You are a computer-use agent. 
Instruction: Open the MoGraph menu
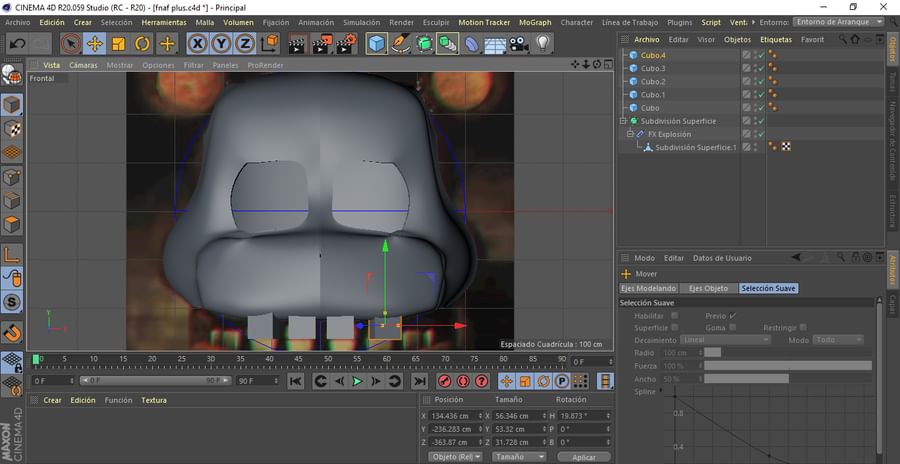[534, 22]
